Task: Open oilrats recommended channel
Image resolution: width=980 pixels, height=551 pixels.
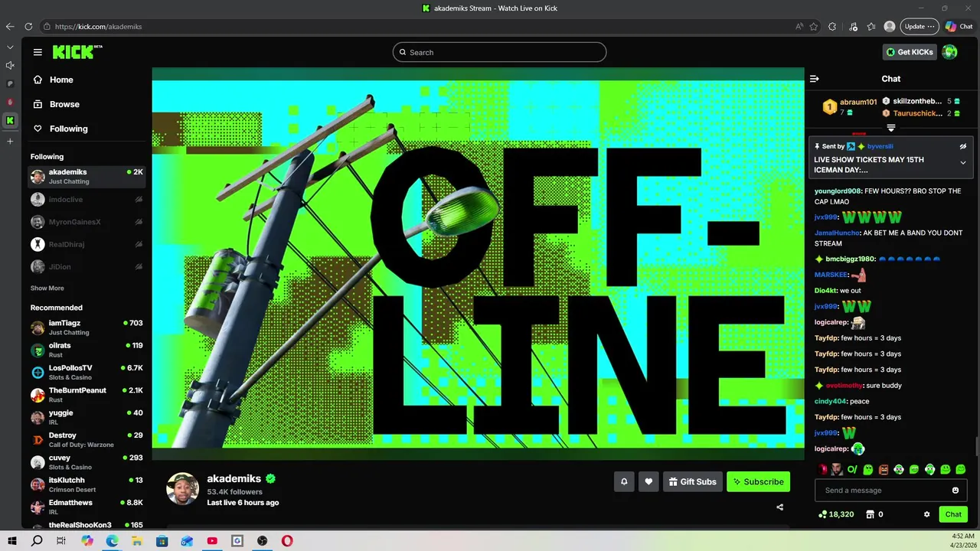Action: 87,350
